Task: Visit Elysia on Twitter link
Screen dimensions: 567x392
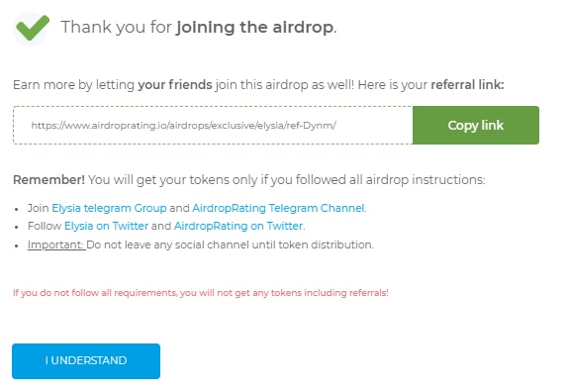Action: tap(106, 226)
